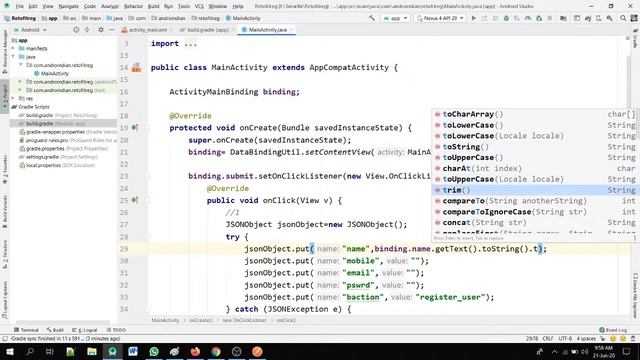Image resolution: width=640 pixels, height=360 pixels.
Task: Open the File menu
Action: 20,6
